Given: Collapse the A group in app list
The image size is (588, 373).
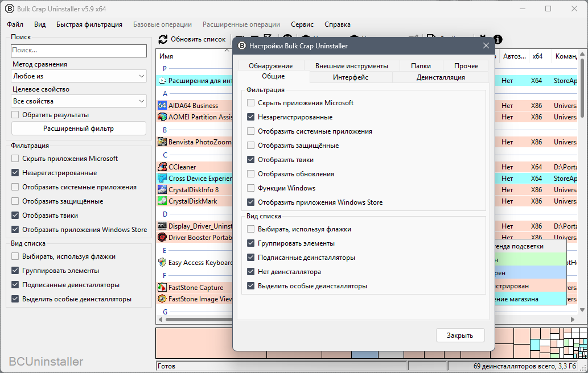Looking at the screenshot, I should (x=165, y=94).
